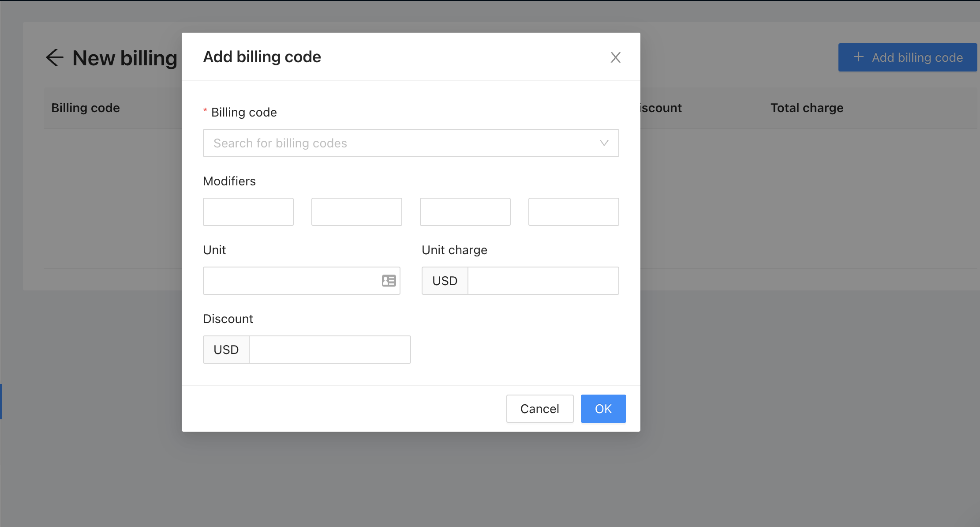Focus the Unit charge amount field
Screen dimensions: 980x527
[x=543, y=281]
